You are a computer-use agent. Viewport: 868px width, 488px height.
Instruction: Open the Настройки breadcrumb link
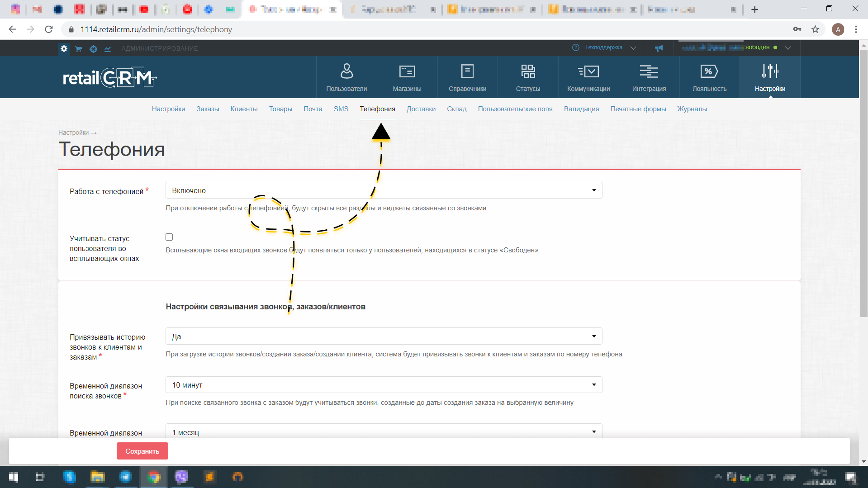coord(73,133)
